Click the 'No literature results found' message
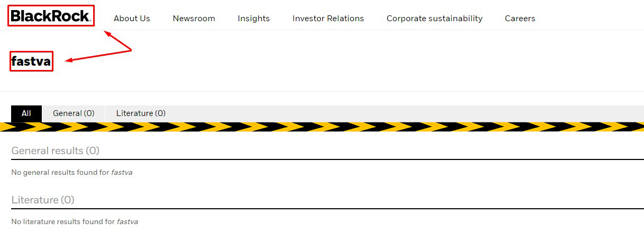This screenshot has height=249, width=644. [64, 221]
